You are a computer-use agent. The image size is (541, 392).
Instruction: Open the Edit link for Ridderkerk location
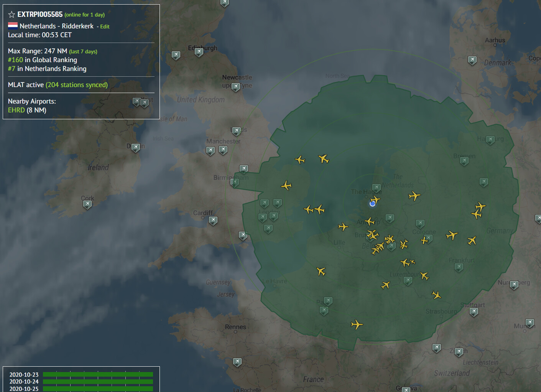105,26
